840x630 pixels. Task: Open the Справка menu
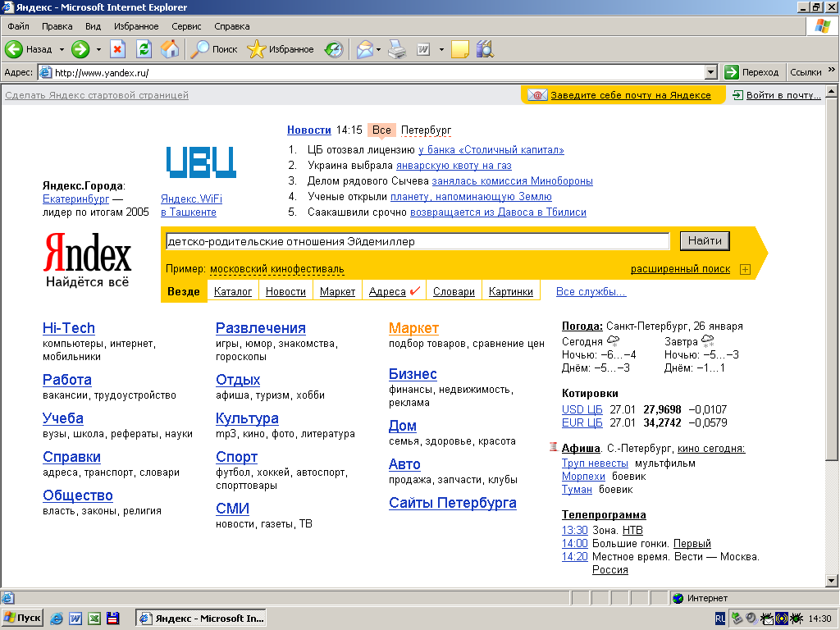click(x=232, y=26)
